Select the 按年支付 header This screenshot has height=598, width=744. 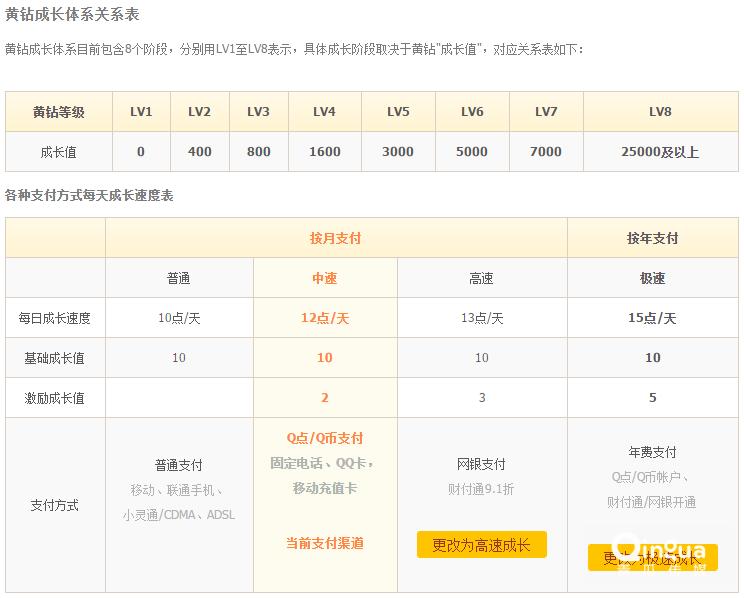[652, 238]
